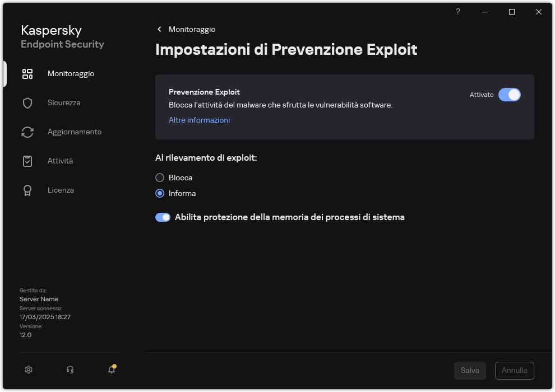Collapse back to Monitoraggio with the chevron
The image size is (555, 392).
tap(159, 29)
